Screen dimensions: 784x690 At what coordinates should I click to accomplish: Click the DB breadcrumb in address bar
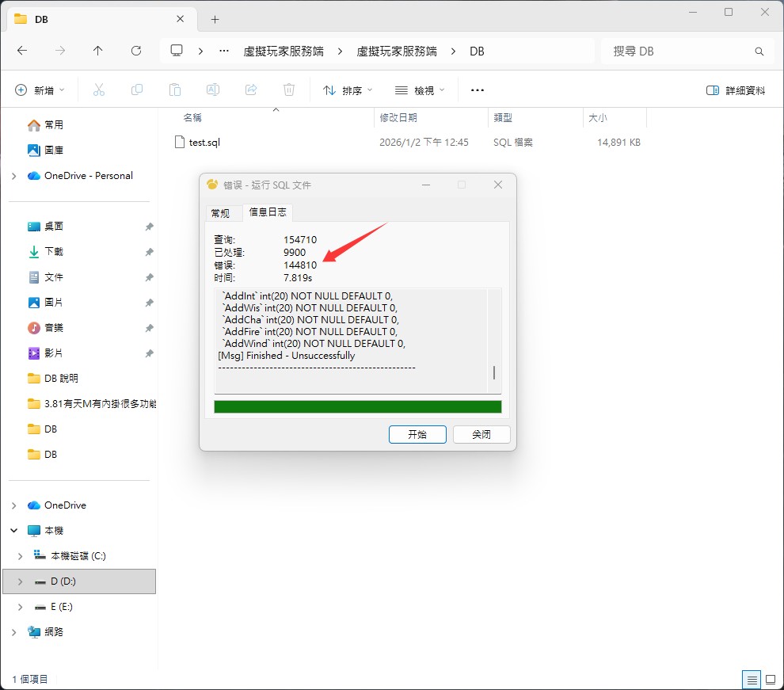point(477,51)
